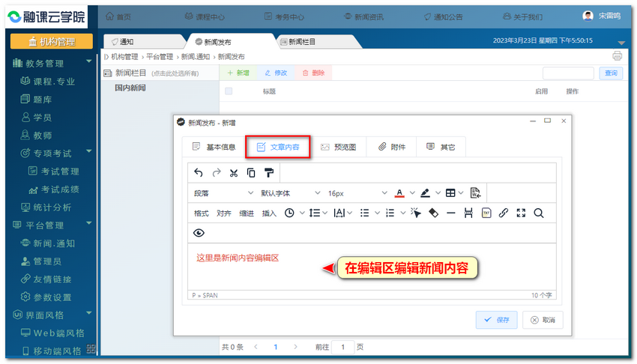Image resolution: width=637 pixels, height=364 pixels.
Task: Click the eye preview icon
Action: (x=199, y=233)
